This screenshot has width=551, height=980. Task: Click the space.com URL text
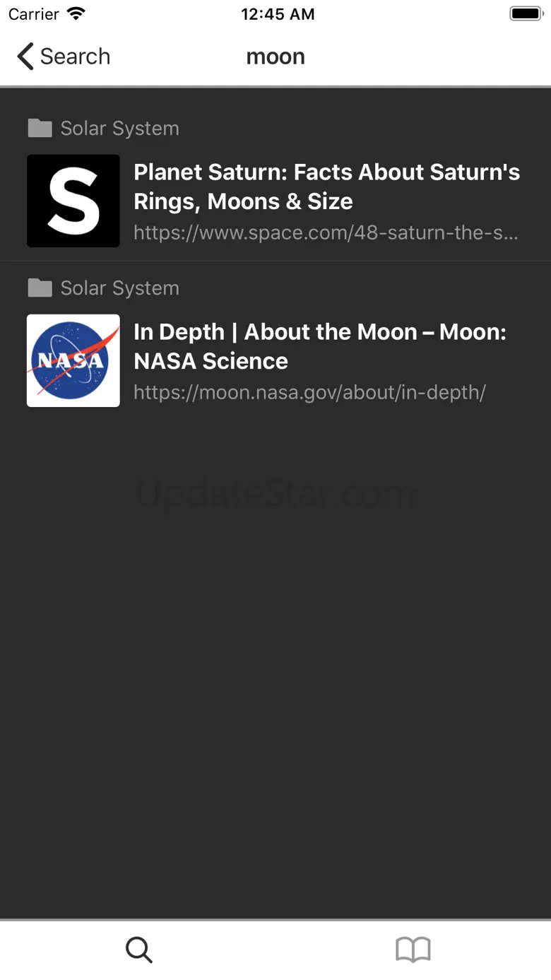326,233
